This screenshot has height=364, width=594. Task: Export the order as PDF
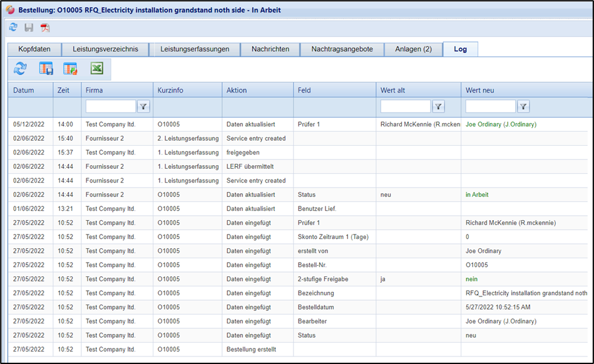coord(45,28)
